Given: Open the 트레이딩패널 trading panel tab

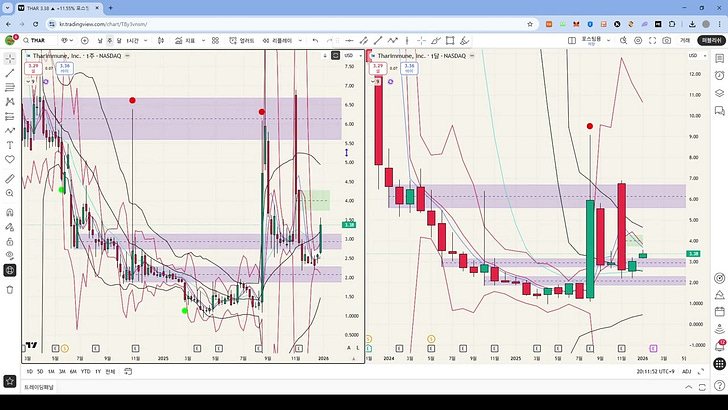Looking at the screenshot, I should click(39, 387).
